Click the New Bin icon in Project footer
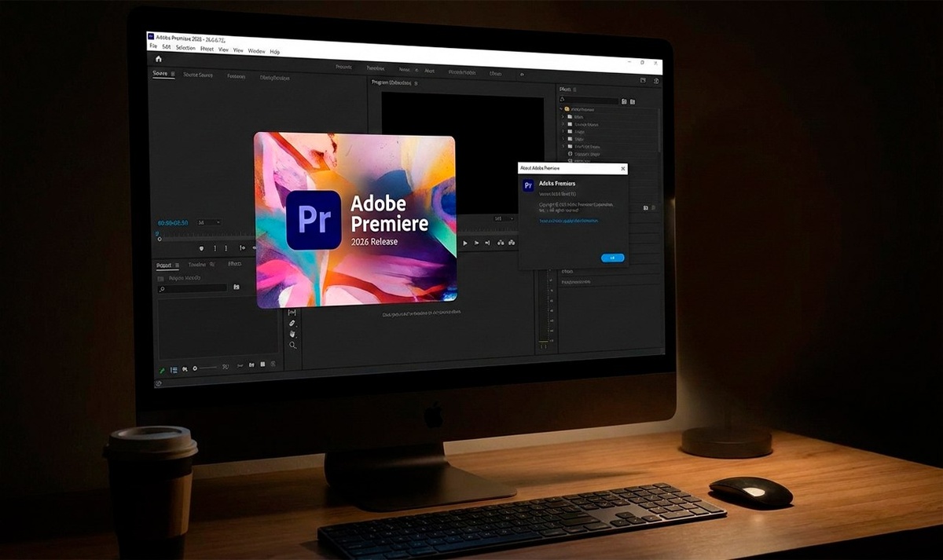The height and width of the screenshot is (560, 943). [251, 365]
